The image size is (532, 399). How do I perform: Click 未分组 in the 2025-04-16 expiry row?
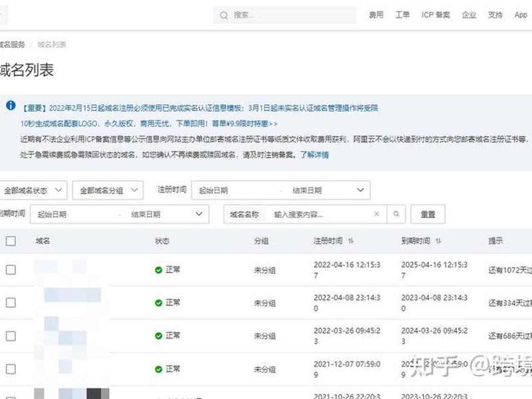[x=265, y=271]
